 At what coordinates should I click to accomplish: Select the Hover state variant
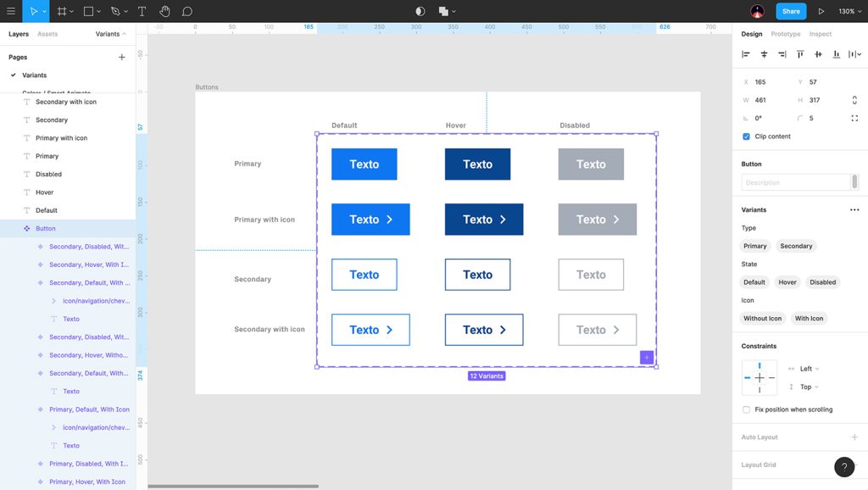click(787, 281)
